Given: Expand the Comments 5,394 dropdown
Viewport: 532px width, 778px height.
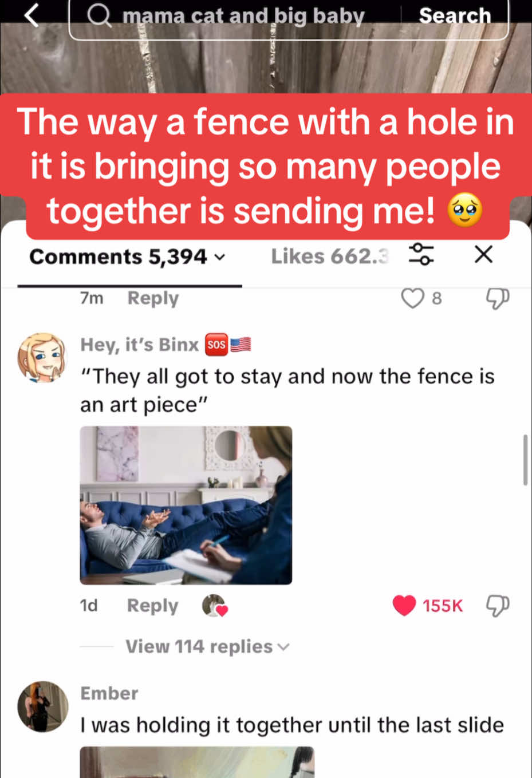Looking at the screenshot, I should tap(127, 256).
